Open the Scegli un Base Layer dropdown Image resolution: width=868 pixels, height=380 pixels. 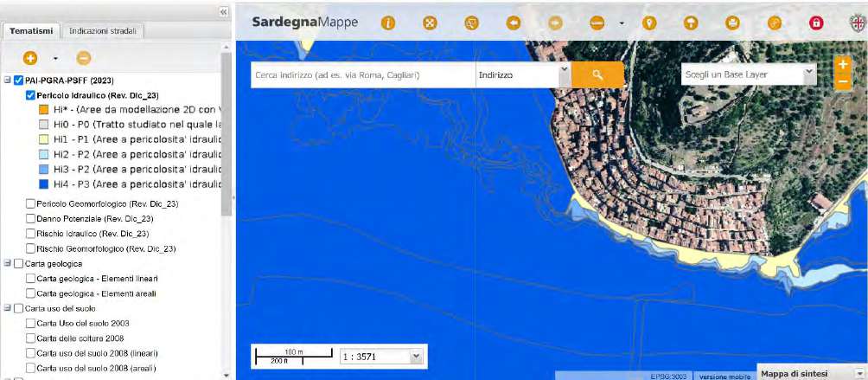click(x=749, y=74)
